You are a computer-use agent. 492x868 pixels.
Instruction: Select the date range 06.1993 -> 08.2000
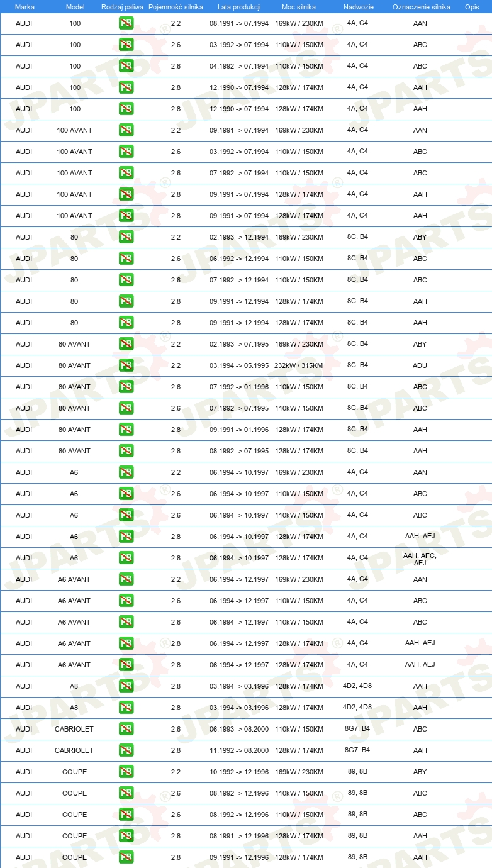coord(239,730)
